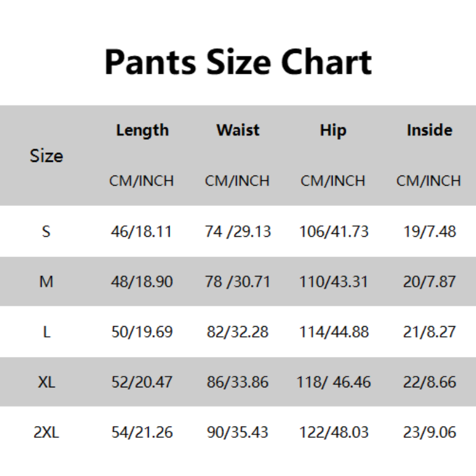Click the S size row label
The image size is (476, 476).
pyautogui.click(x=46, y=231)
